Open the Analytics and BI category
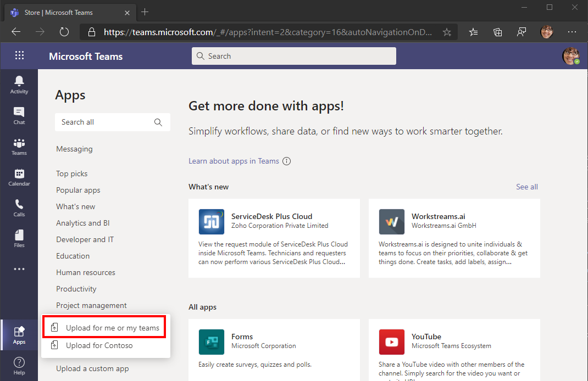This screenshot has height=381, width=588. coord(82,223)
